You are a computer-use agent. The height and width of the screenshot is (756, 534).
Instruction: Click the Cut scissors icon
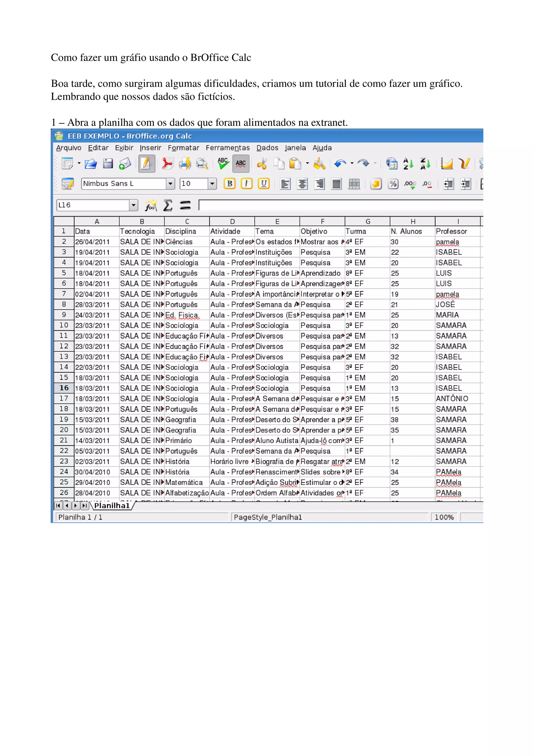coord(262,164)
